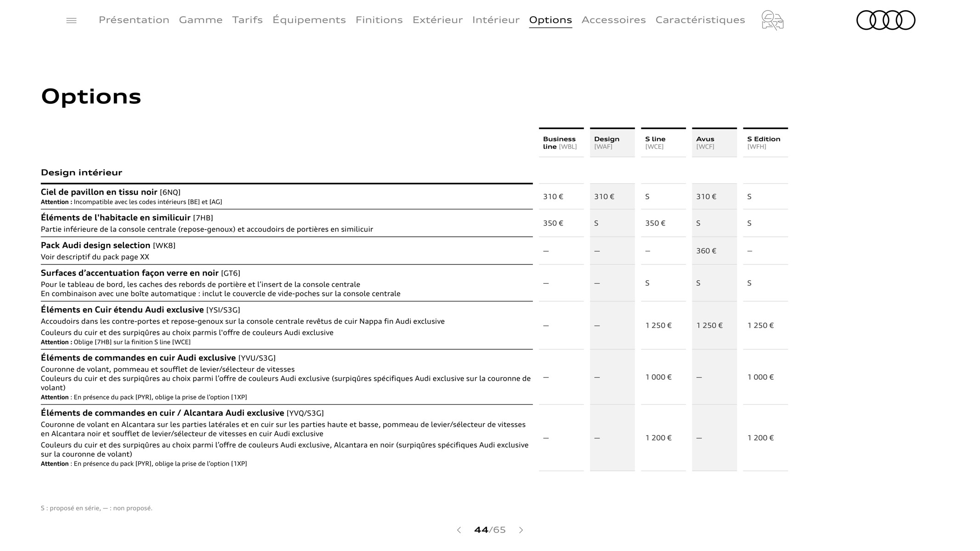Select Ciel de pavillon en tissu noir row

click(x=287, y=197)
